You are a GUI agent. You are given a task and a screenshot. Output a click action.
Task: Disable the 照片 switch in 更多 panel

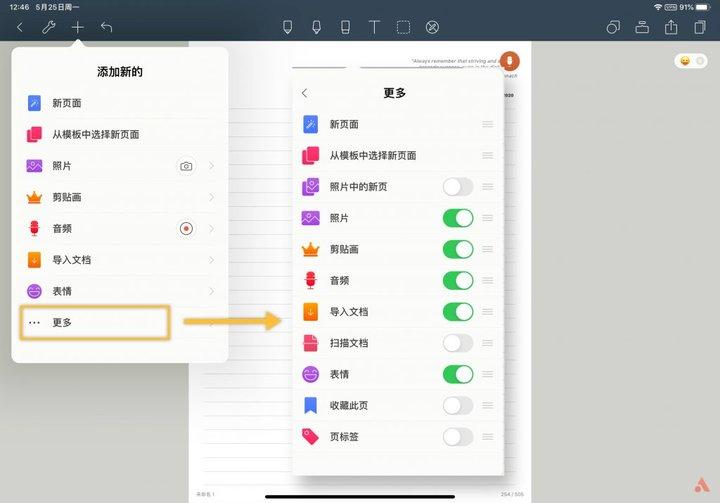coord(458,218)
